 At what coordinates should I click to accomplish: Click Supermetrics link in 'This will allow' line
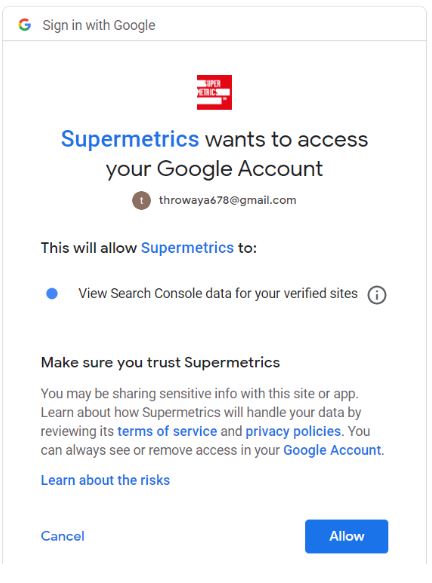[187, 248]
